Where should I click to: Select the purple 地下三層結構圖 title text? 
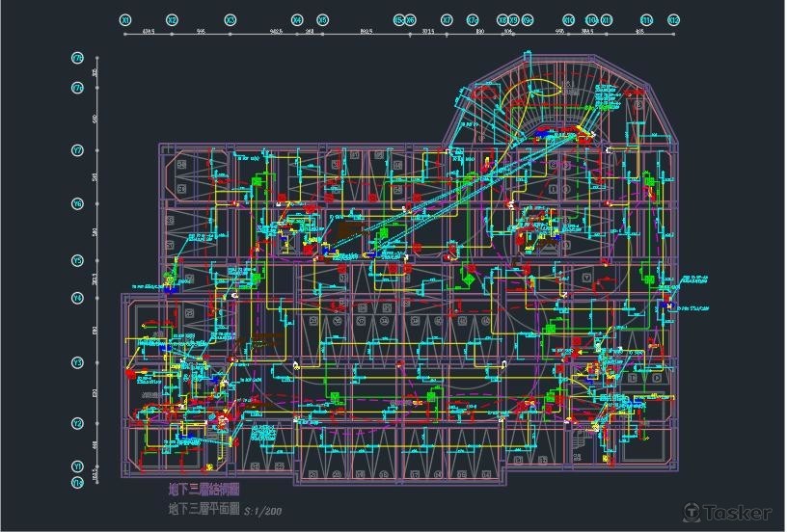pyautogui.click(x=204, y=490)
